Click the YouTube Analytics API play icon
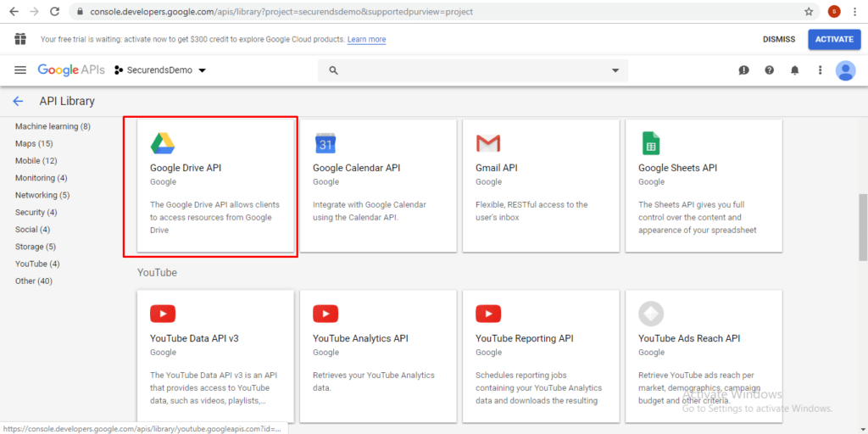Image resolution: width=868 pixels, height=434 pixels. (x=325, y=314)
